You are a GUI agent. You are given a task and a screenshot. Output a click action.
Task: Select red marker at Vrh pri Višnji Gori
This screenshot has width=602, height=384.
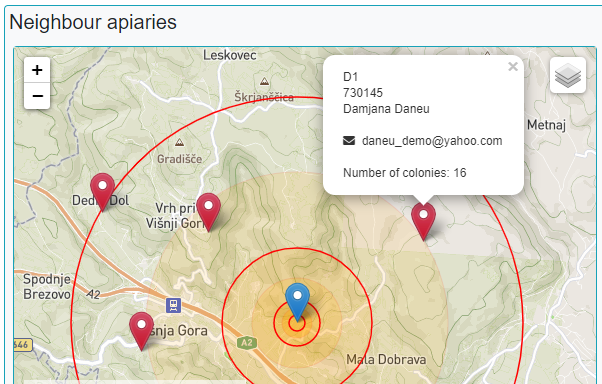point(208,212)
